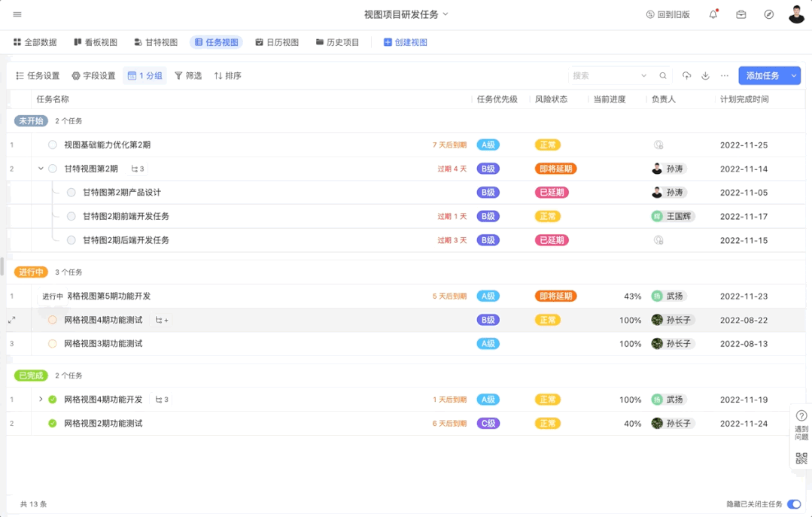Uncheck completed task 网格视图2期功能测试
Image resolution: width=812 pixels, height=517 pixels.
[53, 424]
